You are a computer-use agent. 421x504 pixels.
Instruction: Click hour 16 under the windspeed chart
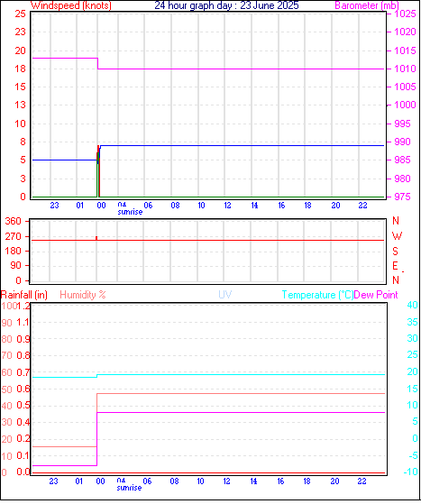[x=281, y=205]
